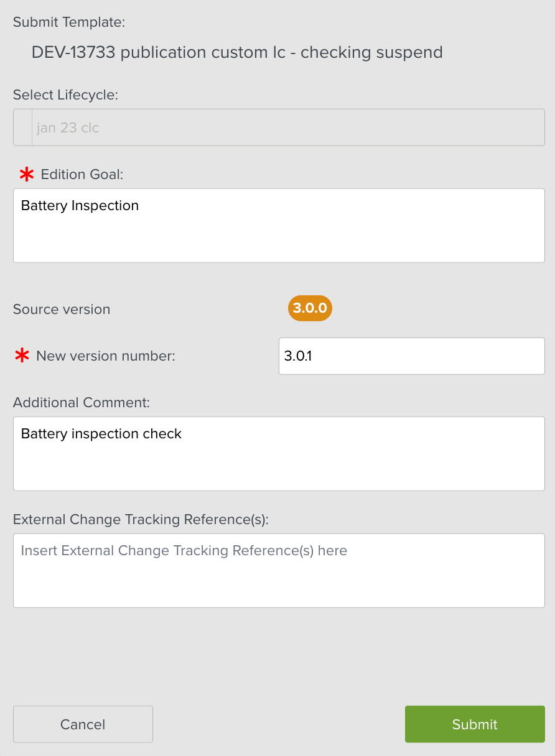
Task: Select the Battery Inspection text in Edition Goal
Action: (x=80, y=205)
